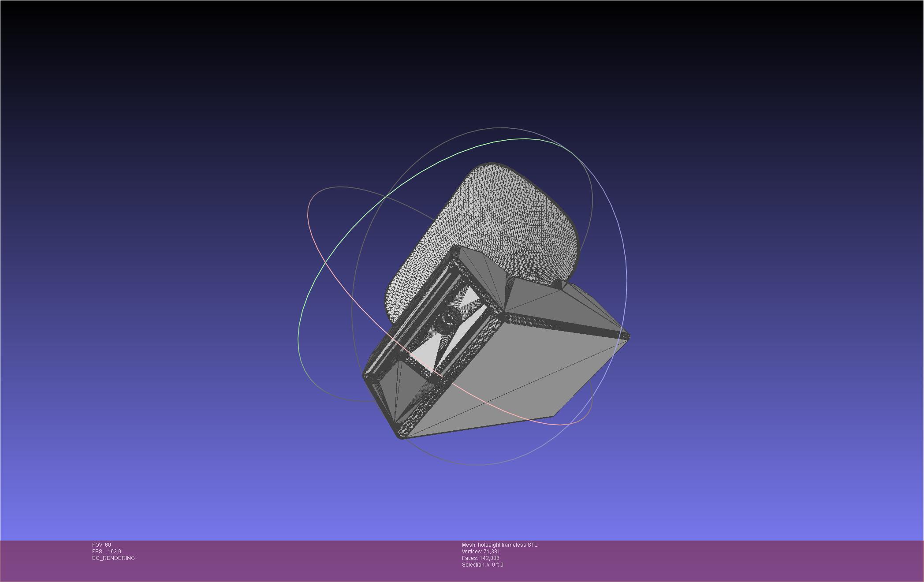The image size is (924, 582).
Task: Click the BO_RENDERING status text
Action: coord(113,558)
